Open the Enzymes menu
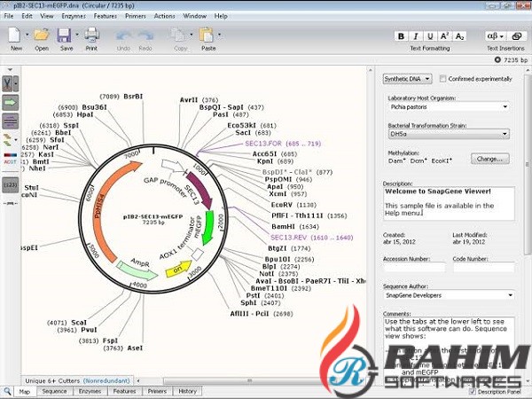Image resolution: width=532 pixels, height=399 pixels. 74,16
